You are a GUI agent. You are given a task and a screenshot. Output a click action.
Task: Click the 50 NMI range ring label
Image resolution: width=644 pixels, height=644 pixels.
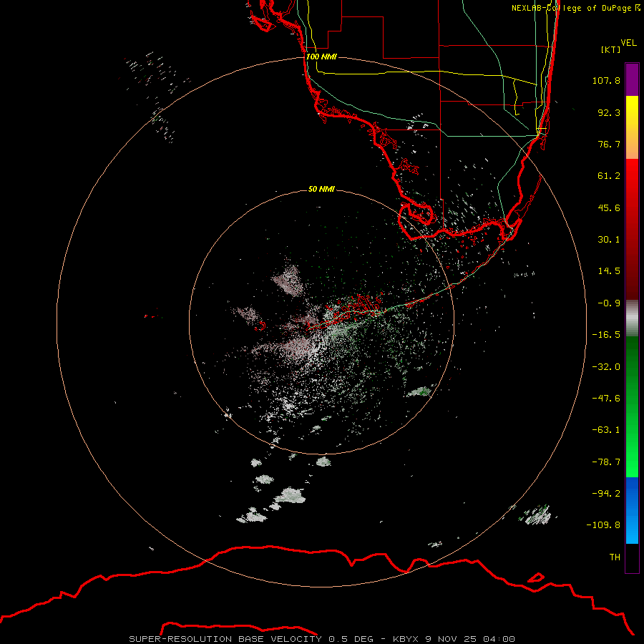(321, 189)
